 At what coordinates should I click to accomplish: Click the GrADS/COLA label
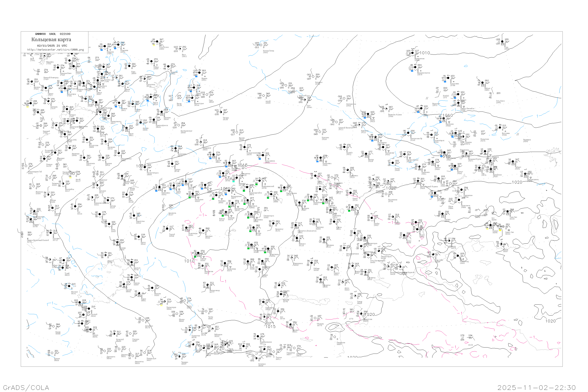click(26, 387)
